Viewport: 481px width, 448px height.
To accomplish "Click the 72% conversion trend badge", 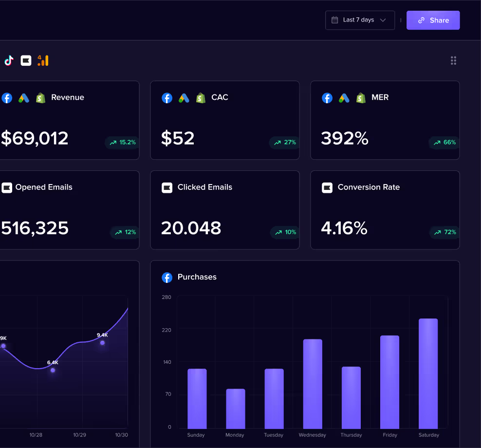I will [x=444, y=232].
